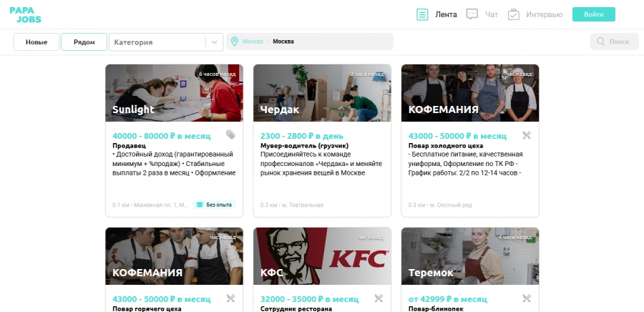Screen dimensions: 644x312
Task: Click briefcase icon in Без опыта badge
Action: point(200,205)
